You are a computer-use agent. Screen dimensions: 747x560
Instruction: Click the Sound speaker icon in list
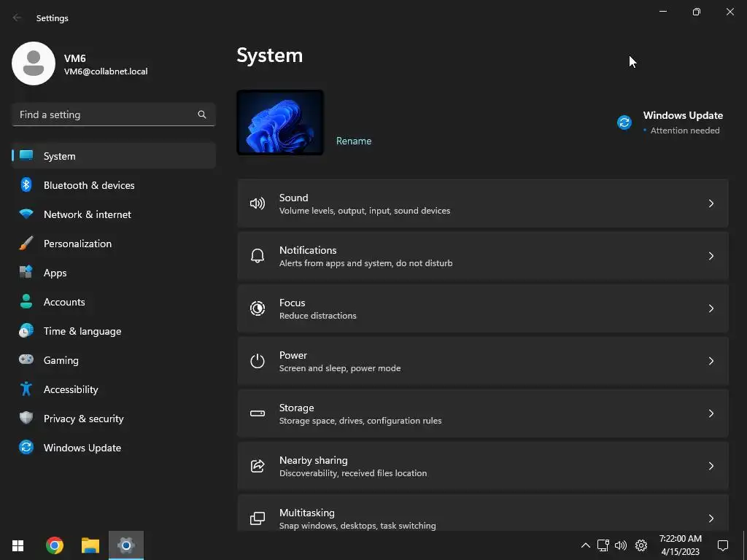tap(258, 204)
